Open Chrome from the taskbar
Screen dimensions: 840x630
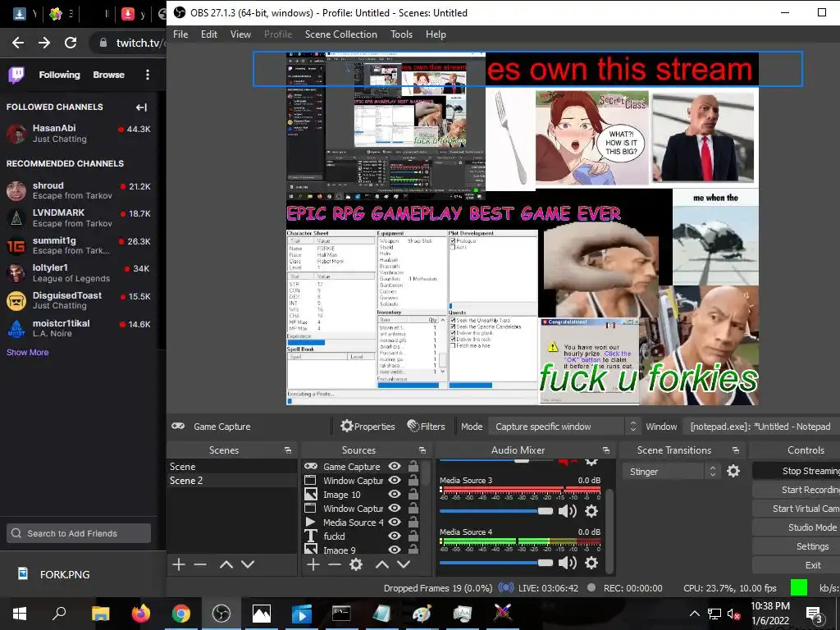coord(181,614)
